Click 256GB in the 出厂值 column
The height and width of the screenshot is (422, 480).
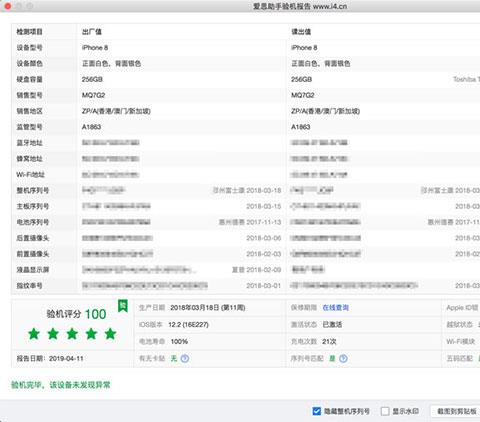click(x=92, y=79)
